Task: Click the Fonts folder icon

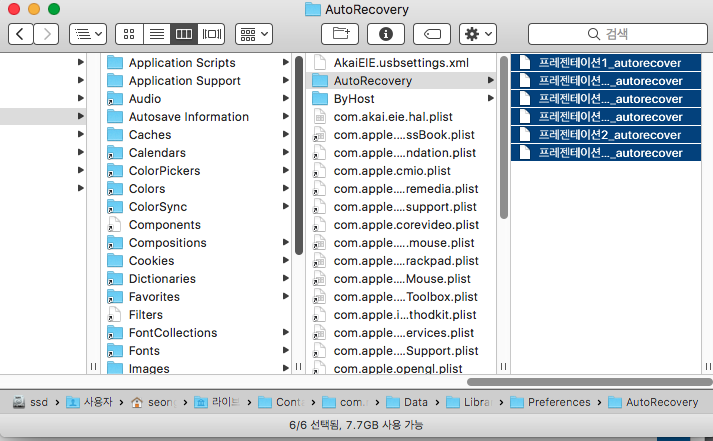Action: point(115,351)
